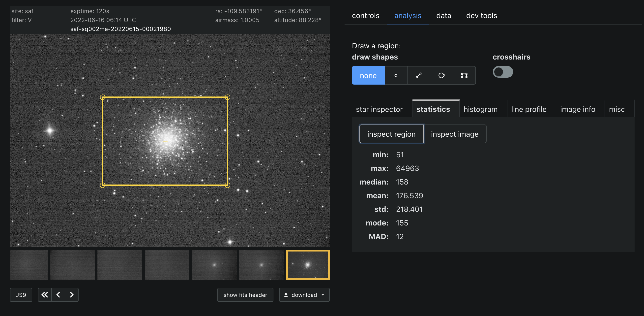Image resolution: width=644 pixels, height=316 pixels.
Task: Switch to the controls tab
Action: pos(365,16)
